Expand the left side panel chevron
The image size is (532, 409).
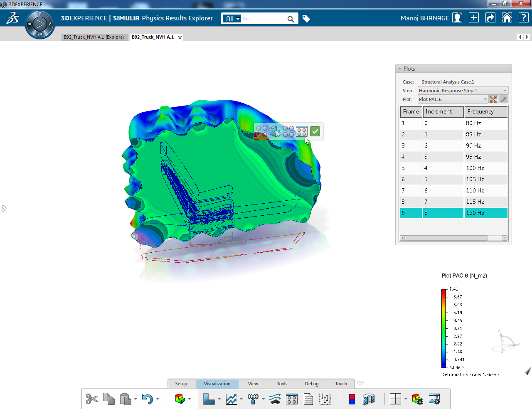pos(4,209)
